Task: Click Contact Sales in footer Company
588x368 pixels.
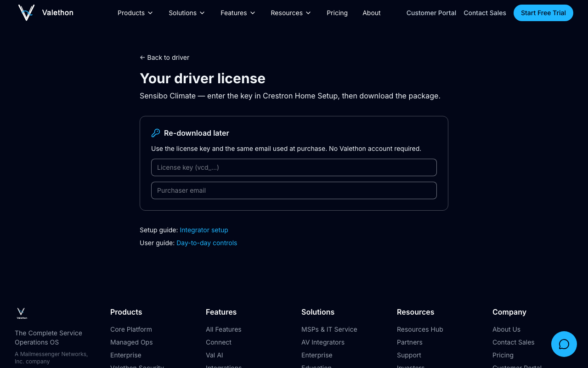Action: coord(514,342)
